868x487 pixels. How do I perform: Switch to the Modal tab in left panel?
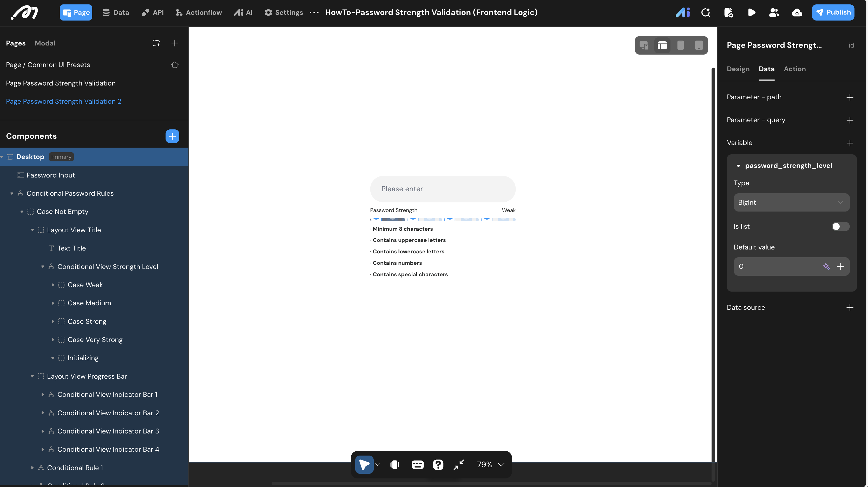click(x=45, y=43)
